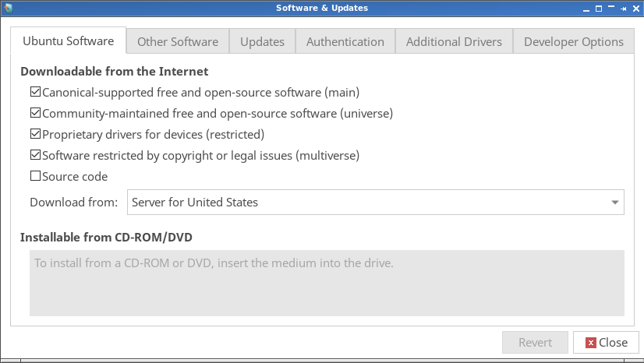This screenshot has height=363, width=644.
Task: Click the 'Software & Updates' window title
Action: click(322, 9)
